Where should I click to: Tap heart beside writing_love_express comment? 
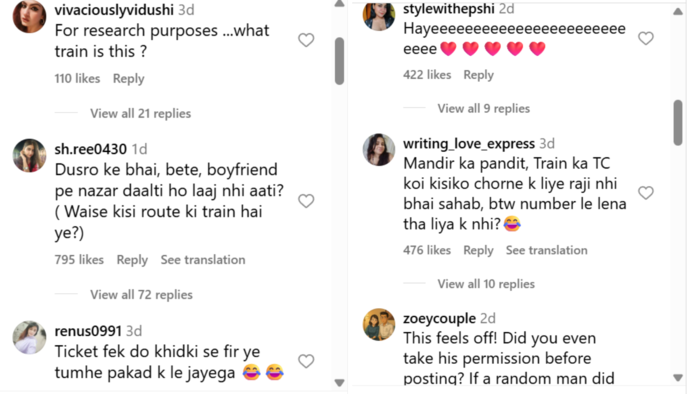click(x=646, y=193)
